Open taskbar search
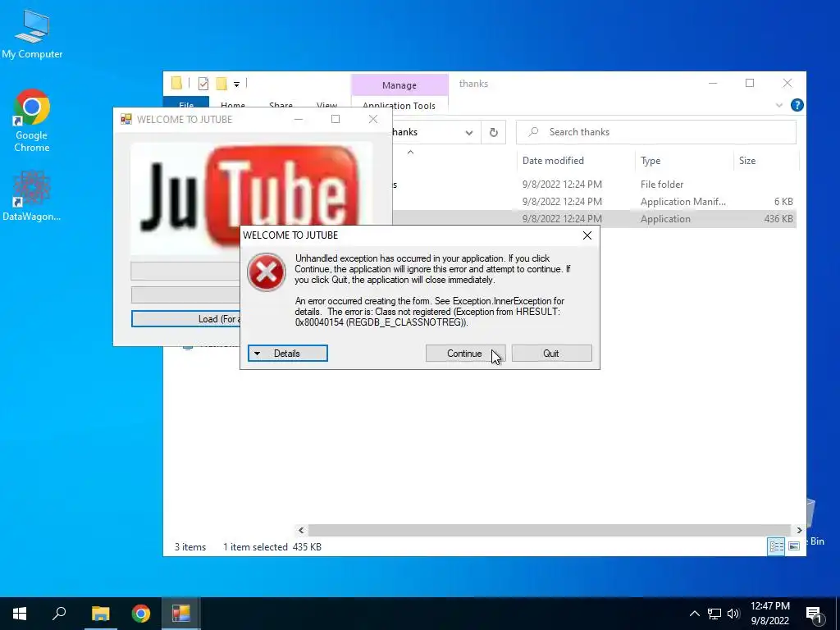Image resolution: width=840 pixels, height=630 pixels. [59, 614]
